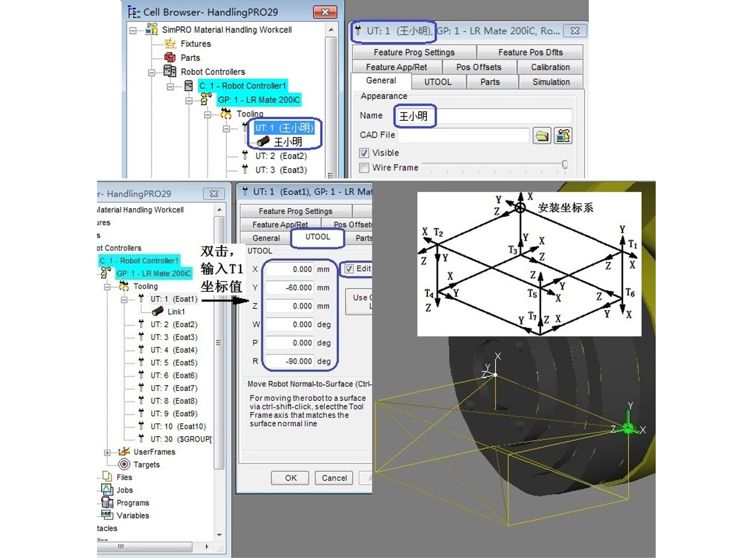The height and width of the screenshot is (560, 747).
Task: Click the tool icon beside UT: 2 in the upper tree
Action: click(245, 156)
